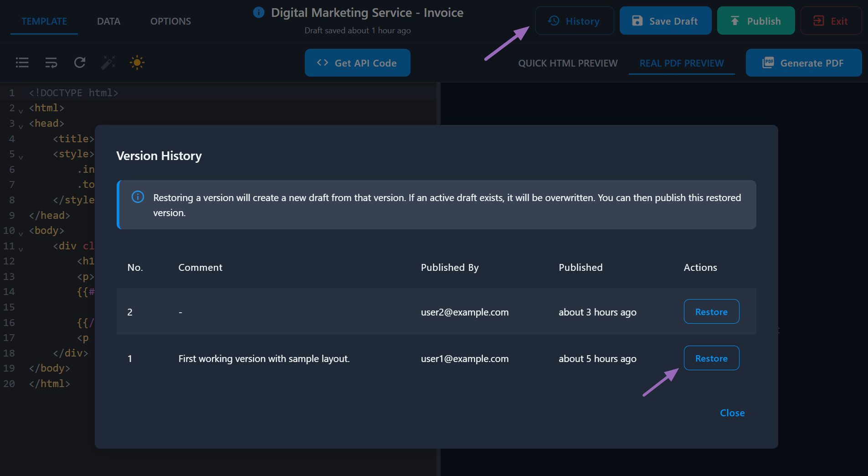
Task: Click the list outline icon in editor toolbar
Action: point(22,62)
